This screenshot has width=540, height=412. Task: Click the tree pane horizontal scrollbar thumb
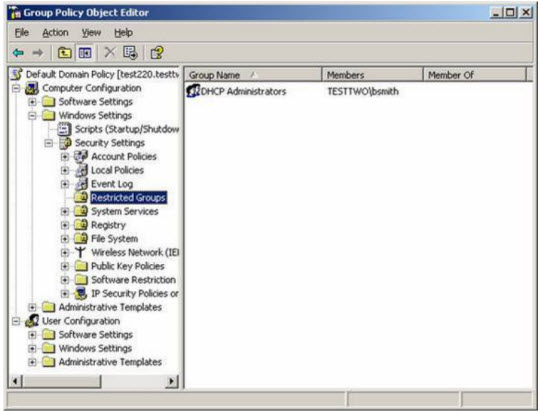[62, 381]
